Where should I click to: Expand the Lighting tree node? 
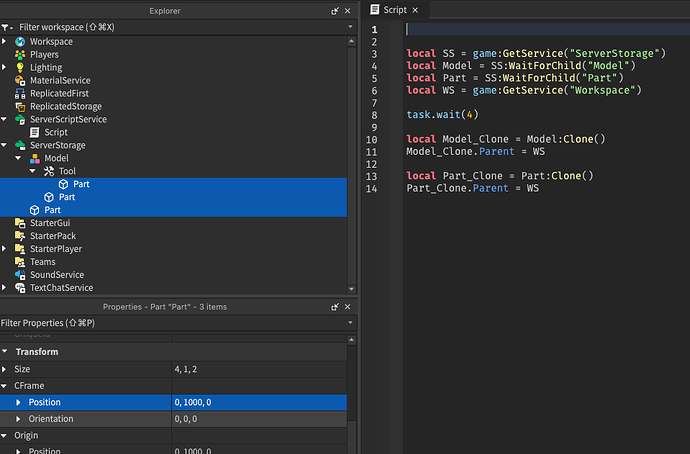click(4, 67)
